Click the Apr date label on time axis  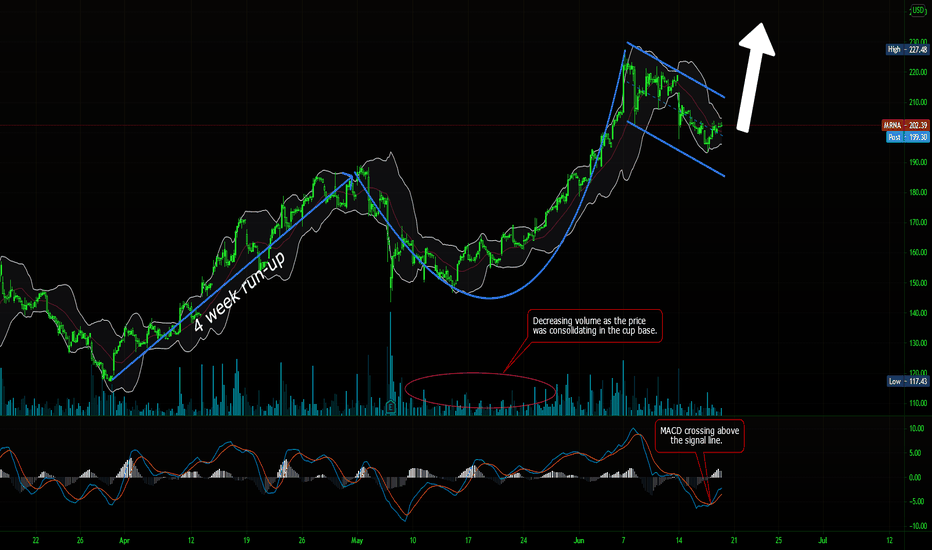point(124,540)
